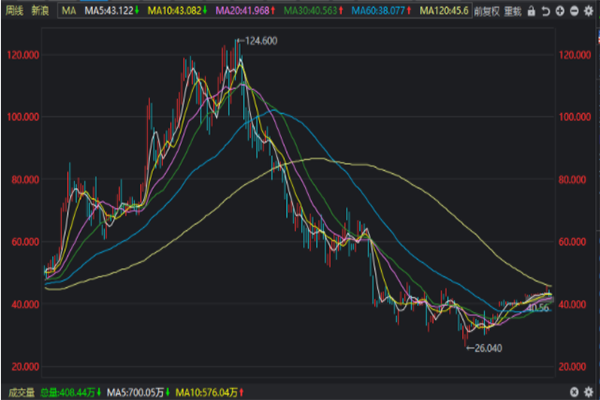Click the MA indicator name label
This screenshot has height=400, width=600.
[68, 11]
